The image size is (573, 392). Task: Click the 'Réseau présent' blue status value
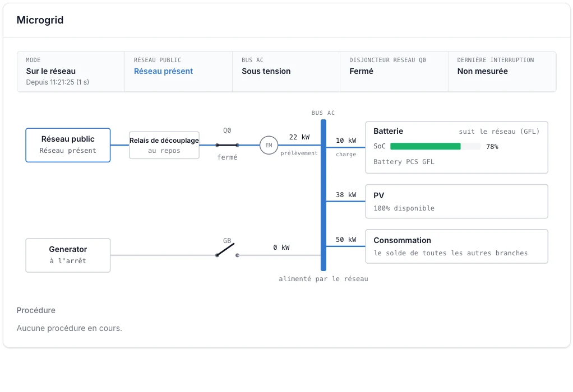(163, 71)
